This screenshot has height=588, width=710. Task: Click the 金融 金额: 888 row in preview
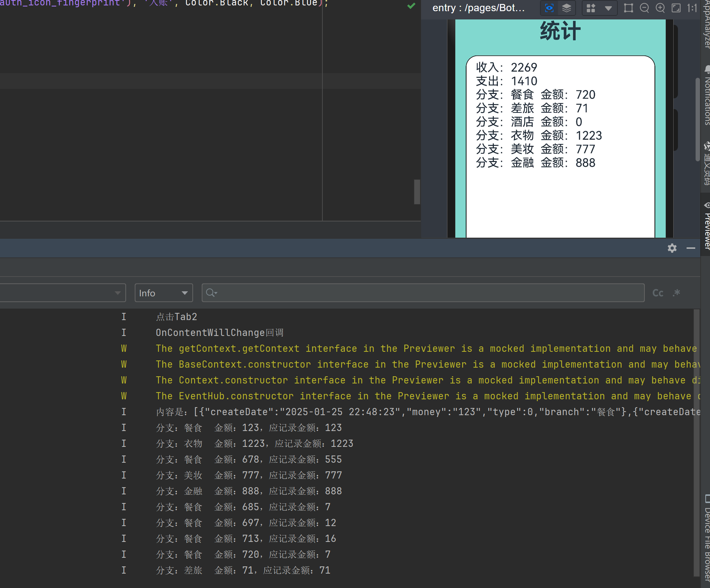coord(536,163)
